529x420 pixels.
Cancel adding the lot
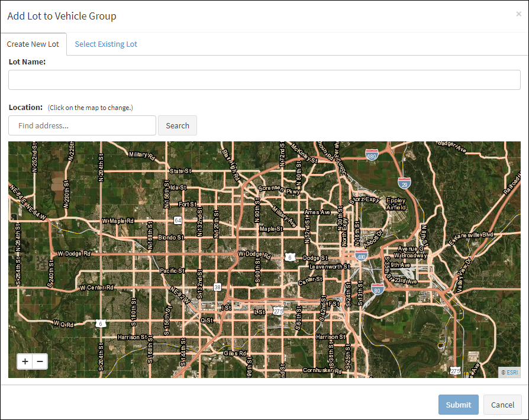click(x=502, y=405)
